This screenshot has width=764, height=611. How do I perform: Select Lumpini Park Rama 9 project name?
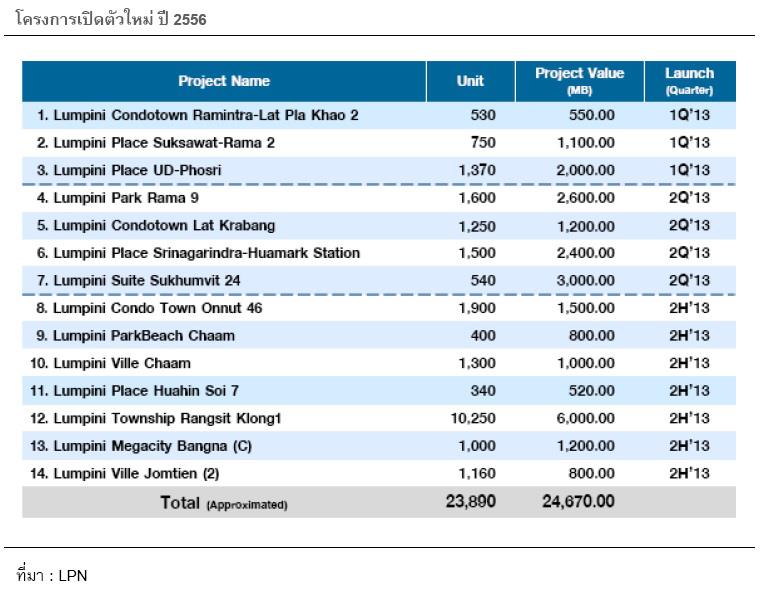(120, 198)
